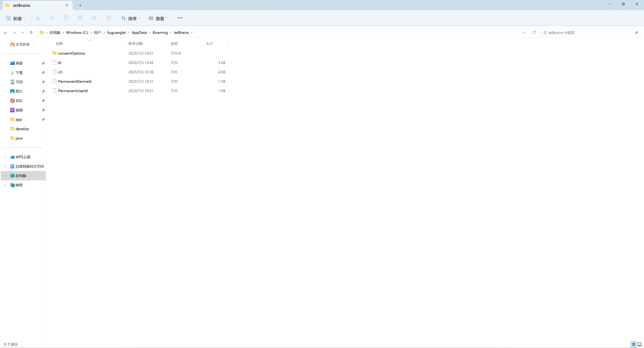Screen dimensions: 644x348
Task: Open the three-dot more options menu
Action: click(x=180, y=18)
